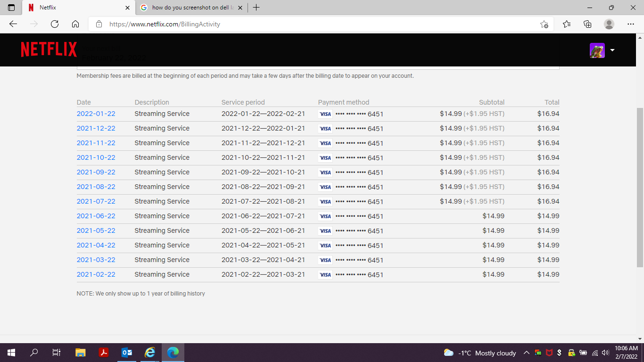
Task: Open the 2021-07-22 invoice link
Action: click(x=96, y=201)
